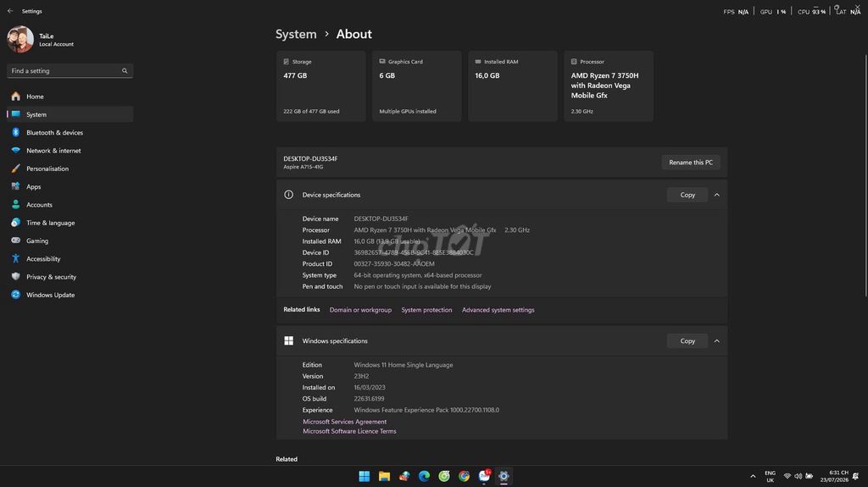Go back using the Settings back arrow
The height and width of the screenshot is (487, 868).
pyautogui.click(x=10, y=11)
